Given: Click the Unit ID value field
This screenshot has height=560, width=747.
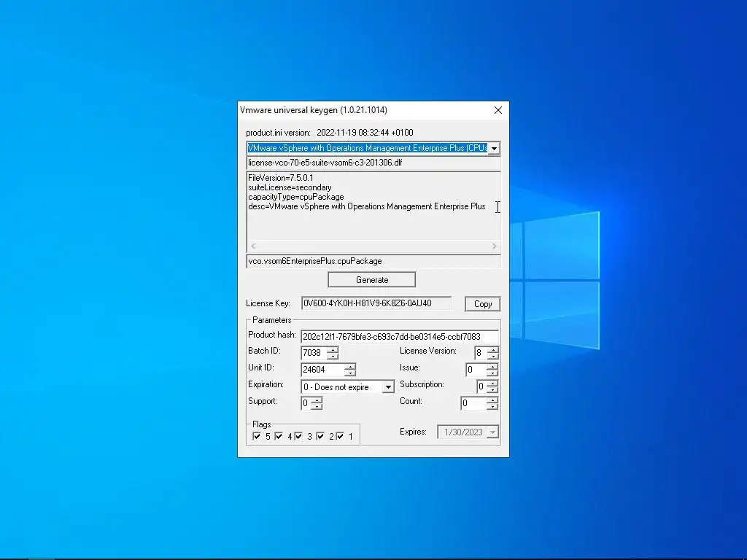Looking at the screenshot, I should (323, 370).
